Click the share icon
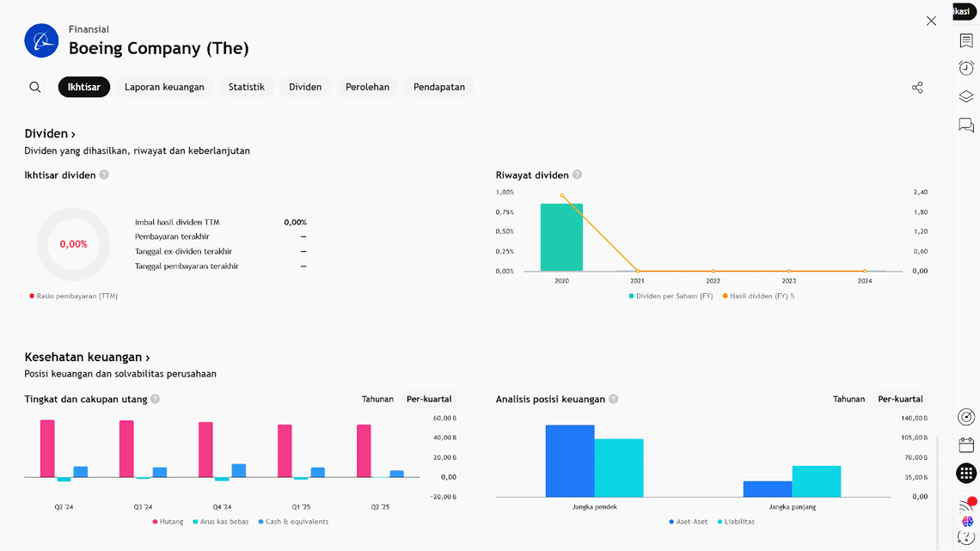 917,88
